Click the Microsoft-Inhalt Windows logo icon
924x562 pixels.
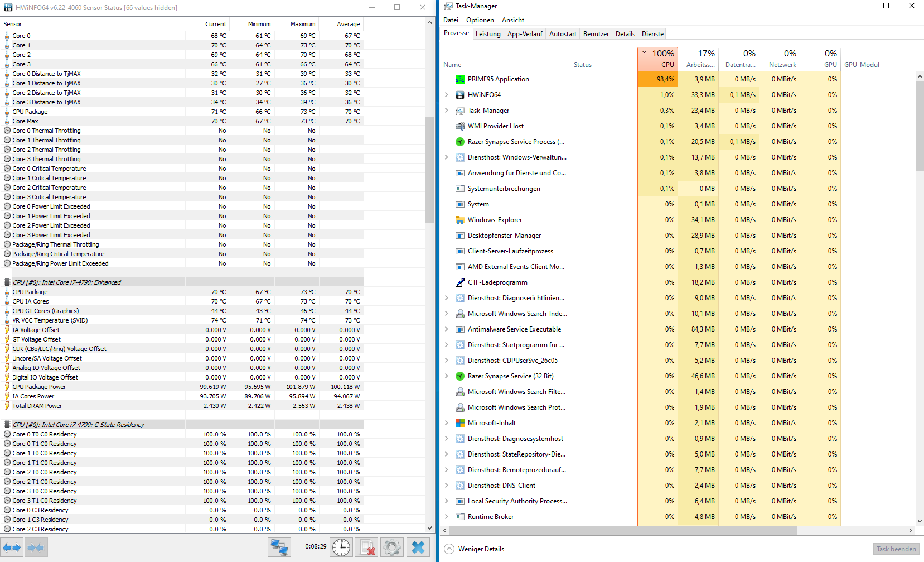pos(460,423)
